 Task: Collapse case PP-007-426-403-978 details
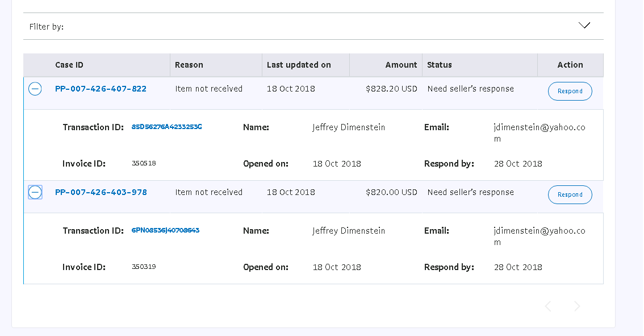pos(35,193)
